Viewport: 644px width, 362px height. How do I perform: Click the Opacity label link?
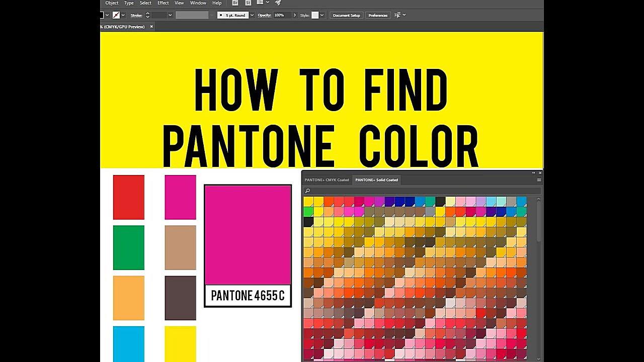coord(264,15)
